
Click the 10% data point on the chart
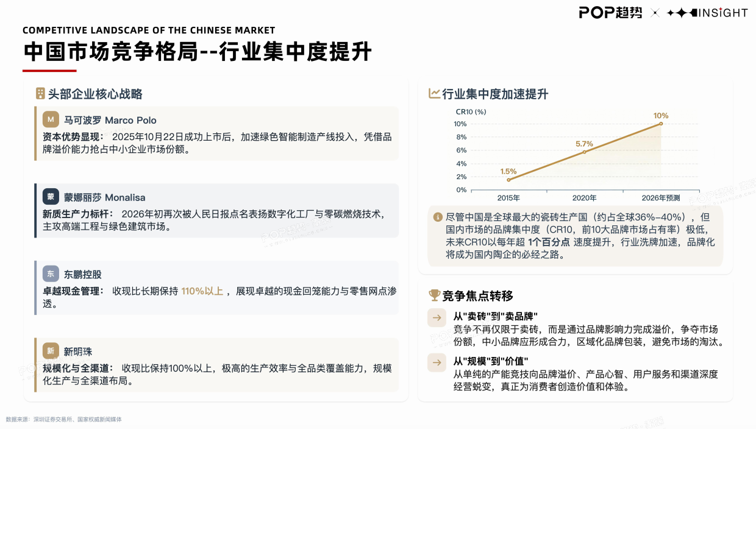(661, 124)
